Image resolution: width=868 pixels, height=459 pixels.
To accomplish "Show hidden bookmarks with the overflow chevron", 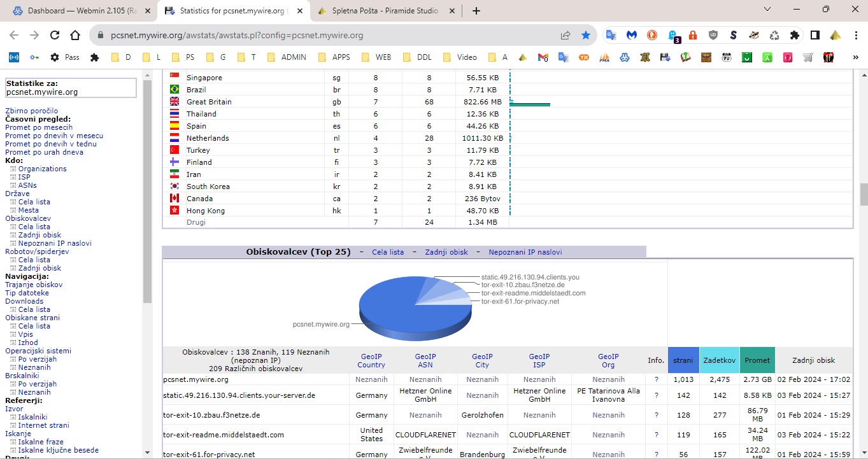I will point(855,57).
